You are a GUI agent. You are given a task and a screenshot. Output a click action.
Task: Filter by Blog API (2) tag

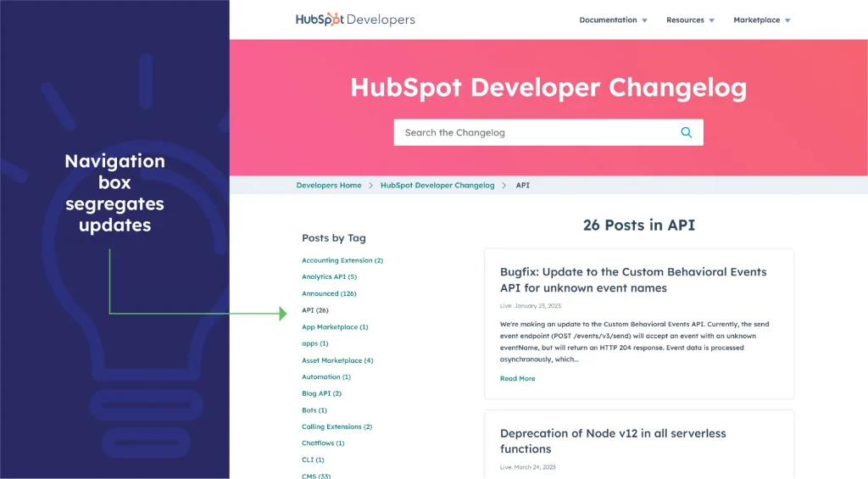pyautogui.click(x=321, y=393)
